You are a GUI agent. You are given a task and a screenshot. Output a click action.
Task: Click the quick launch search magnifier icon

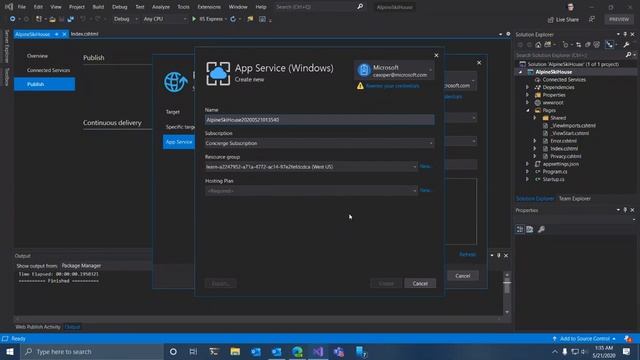[360, 7]
